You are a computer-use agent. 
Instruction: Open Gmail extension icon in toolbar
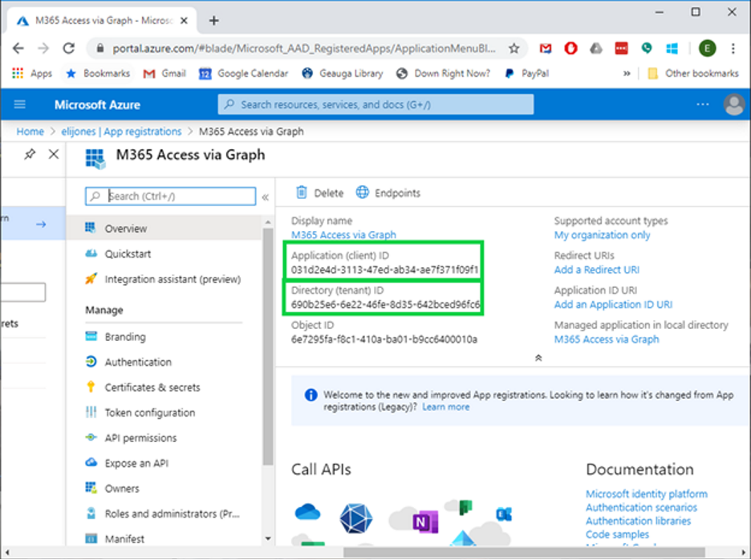[546, 48]
